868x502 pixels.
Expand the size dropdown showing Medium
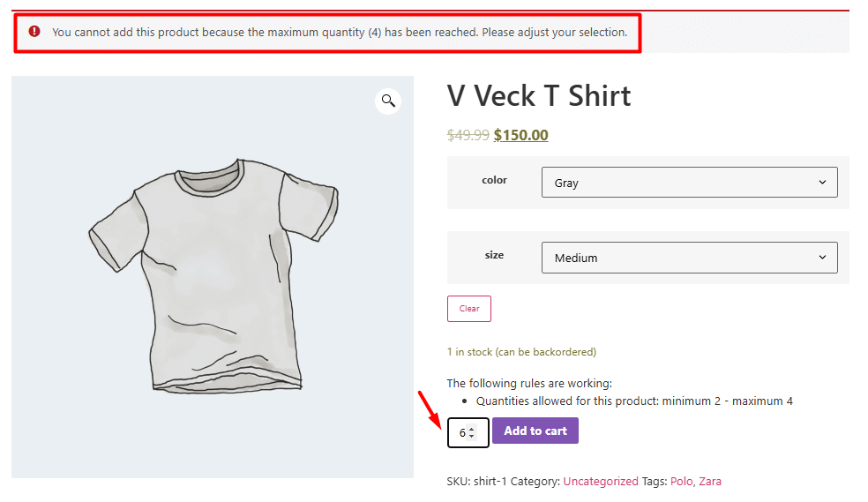[689, 258]
